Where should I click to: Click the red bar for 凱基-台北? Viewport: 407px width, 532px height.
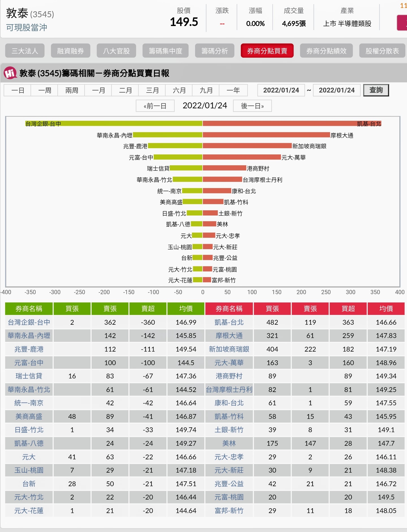click(x=292, y=124)
